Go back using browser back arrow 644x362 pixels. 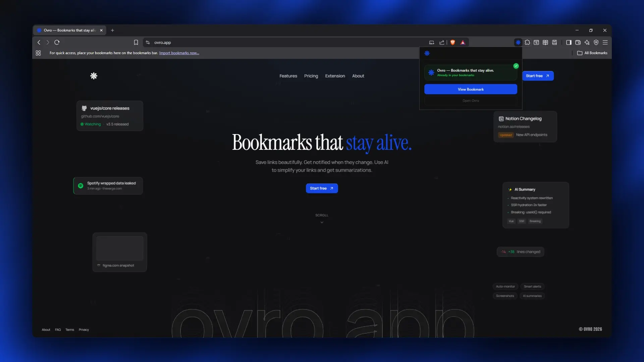(39, 42)
